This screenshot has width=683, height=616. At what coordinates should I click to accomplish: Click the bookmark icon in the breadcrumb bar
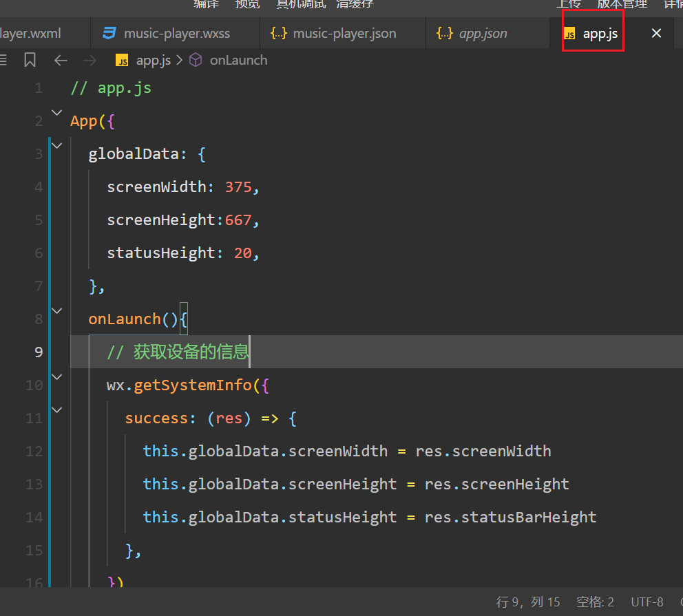click(30, 61)
